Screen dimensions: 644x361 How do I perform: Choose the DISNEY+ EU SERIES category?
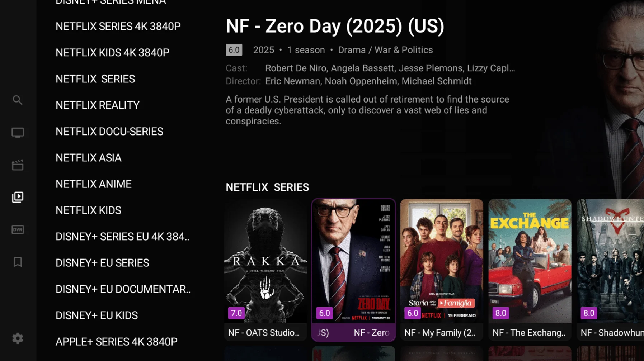(102, 263)
